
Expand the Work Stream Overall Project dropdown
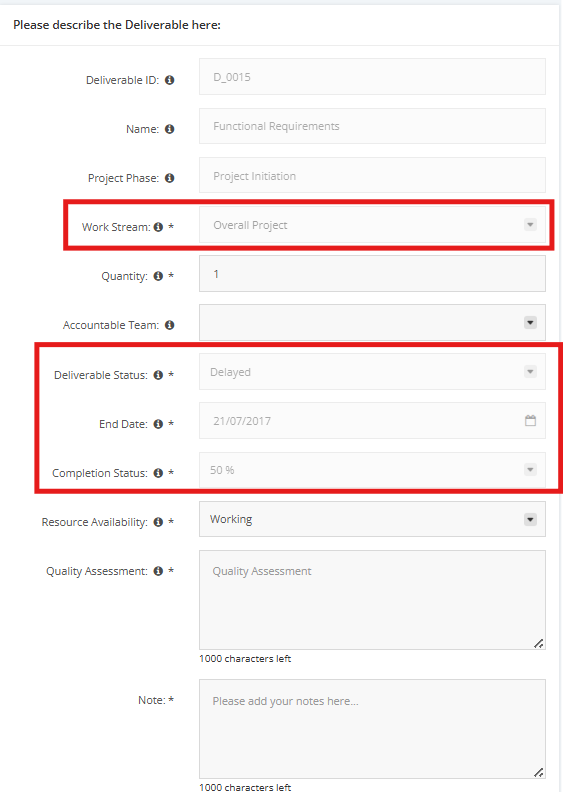click(372, 224)
